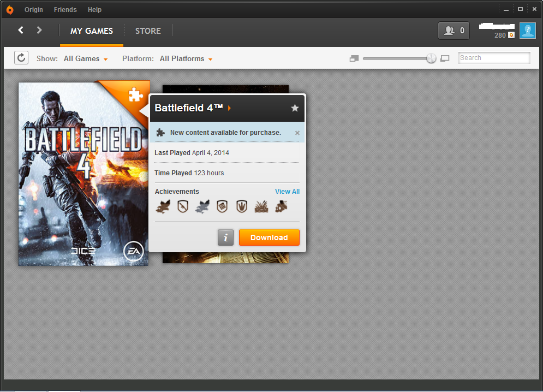Open game info with the i button
Image resolution: width=543 pixels, height=392 pixels.
click(225, 237)
